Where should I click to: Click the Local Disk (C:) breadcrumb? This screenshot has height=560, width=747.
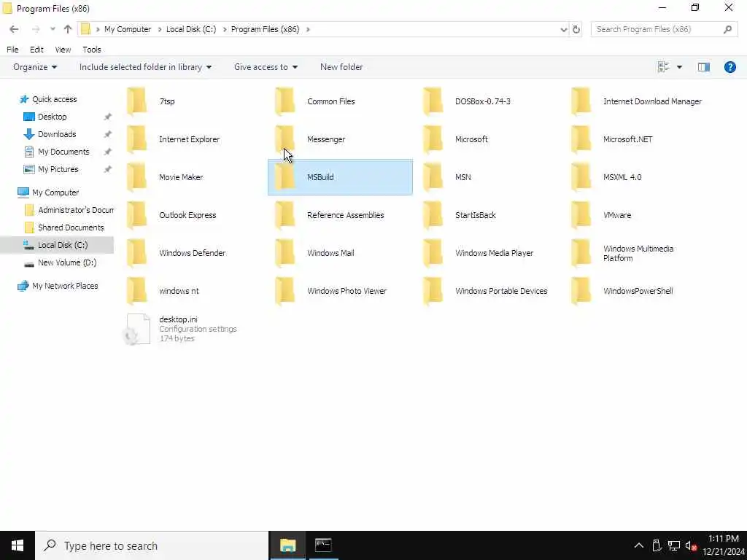191,29
